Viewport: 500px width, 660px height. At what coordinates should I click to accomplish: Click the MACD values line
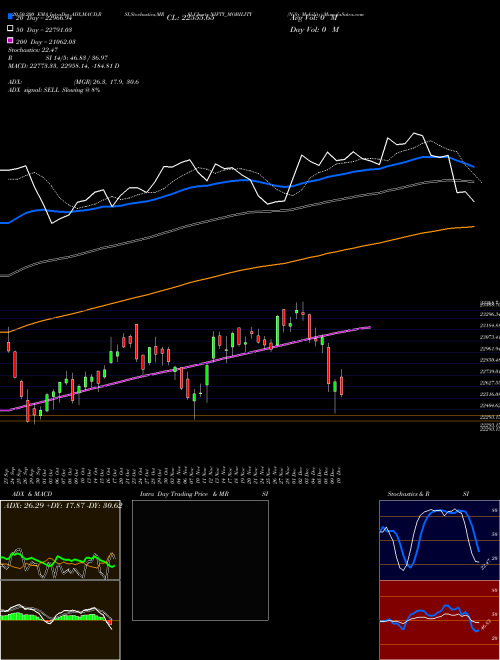[64, 66]
